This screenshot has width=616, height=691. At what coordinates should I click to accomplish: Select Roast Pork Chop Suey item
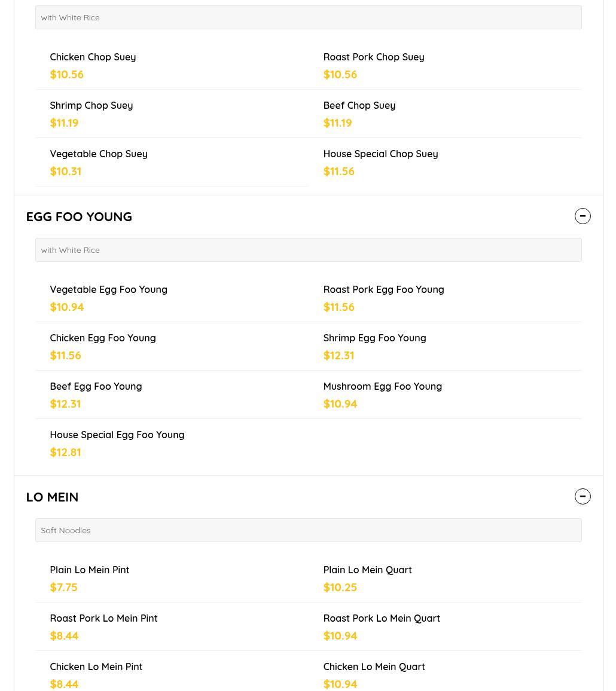pos(373,57)
